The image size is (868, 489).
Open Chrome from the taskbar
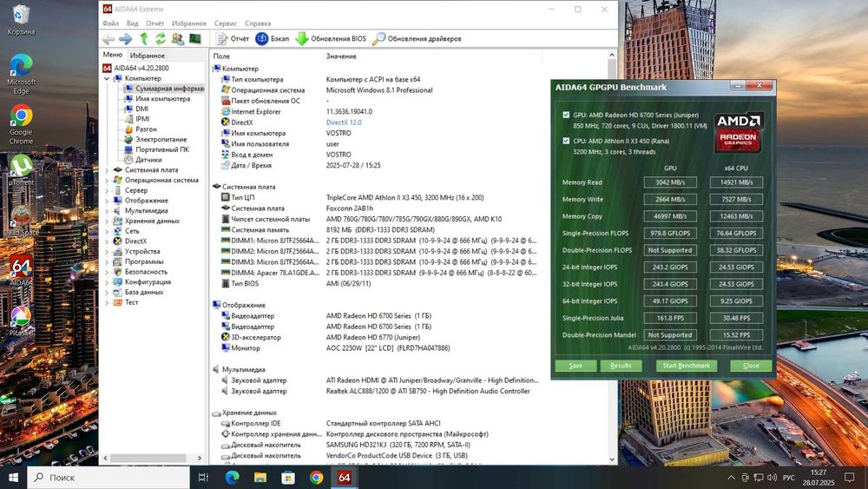pyautogui.click(x=316, y=477)
